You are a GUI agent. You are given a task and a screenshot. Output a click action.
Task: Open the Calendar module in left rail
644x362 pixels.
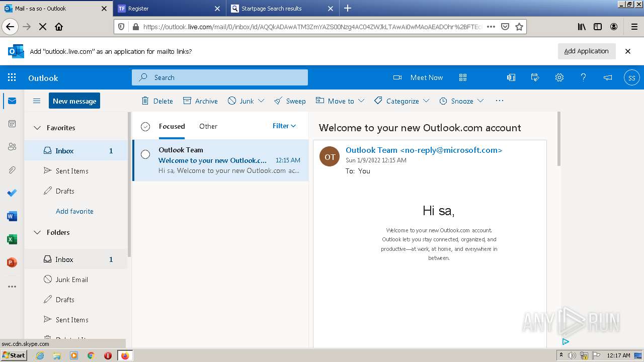(x=12, y=124)
